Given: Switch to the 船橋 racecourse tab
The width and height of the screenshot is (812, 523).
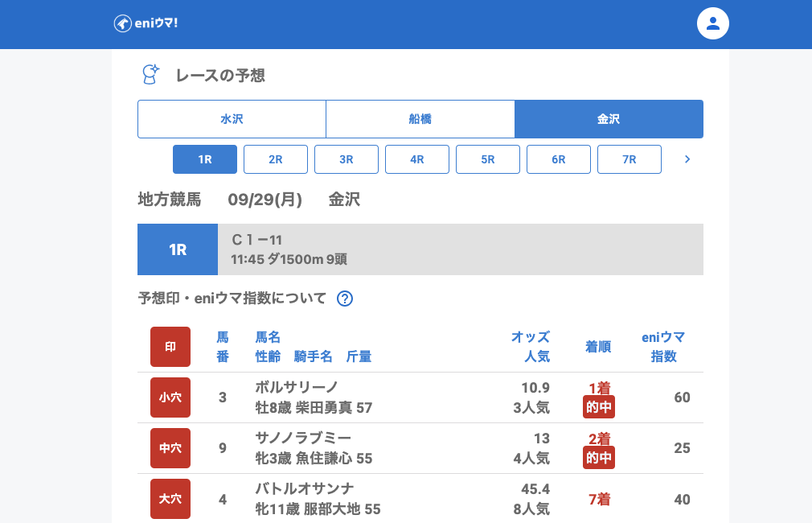Looking at the screenshot, I should click(x=420, y=119).
